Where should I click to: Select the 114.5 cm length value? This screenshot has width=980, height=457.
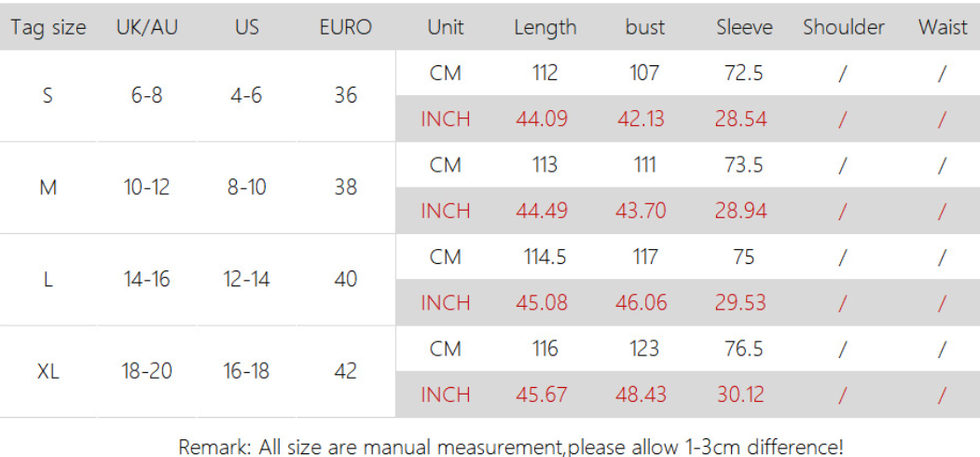point(545,256)
